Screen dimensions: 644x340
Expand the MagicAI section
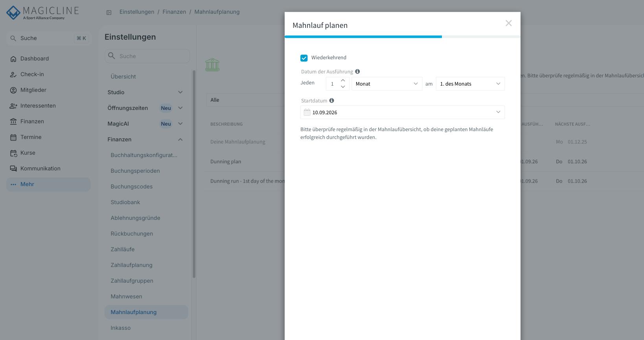pyautogui.click(x=180, y=124)
